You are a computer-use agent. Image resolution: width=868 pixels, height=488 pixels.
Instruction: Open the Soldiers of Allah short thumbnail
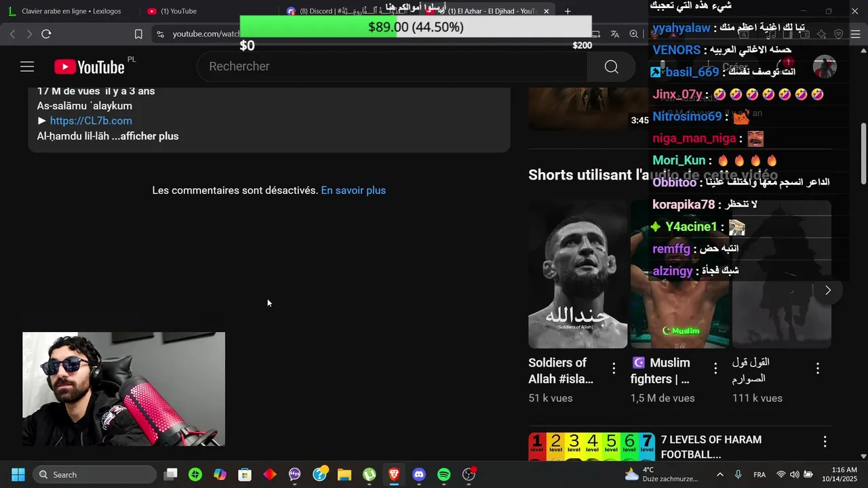coord(578,274)
